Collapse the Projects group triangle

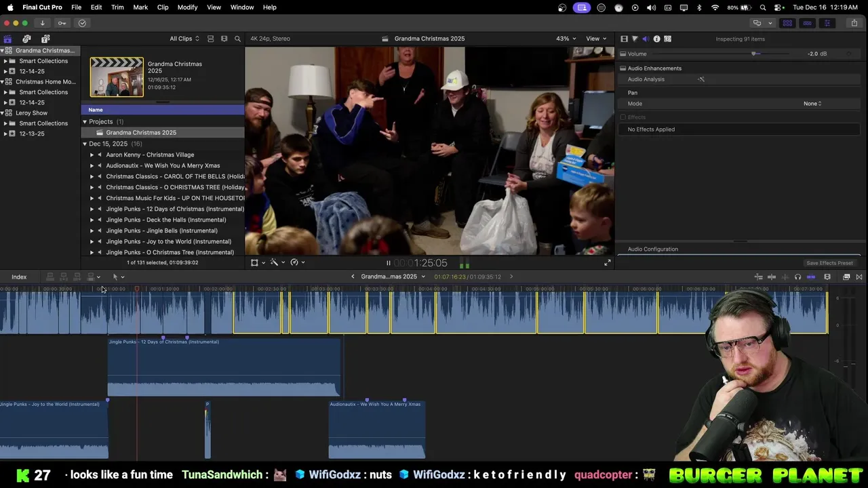pos(85,122)
